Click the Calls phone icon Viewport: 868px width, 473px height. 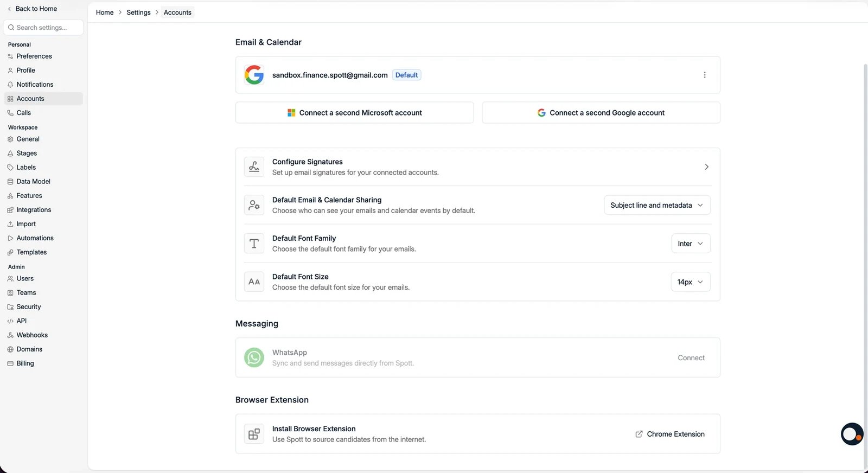click(x=10, y=113)
